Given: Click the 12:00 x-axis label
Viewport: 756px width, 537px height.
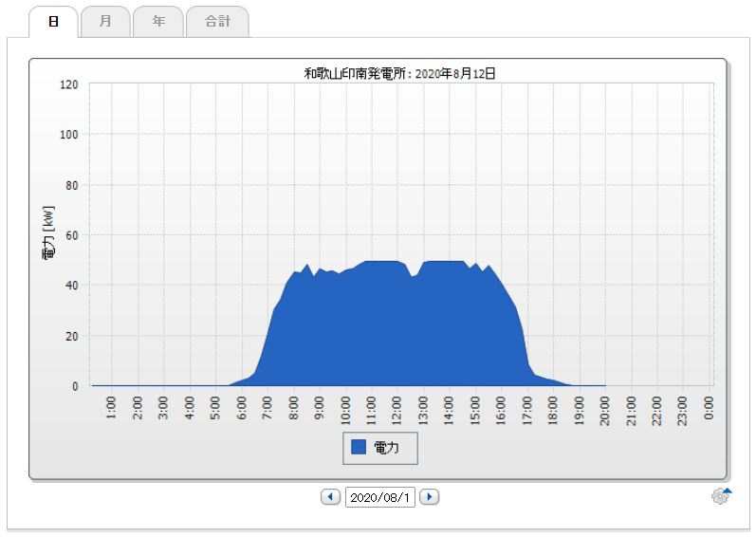Looking at the screenshot, I should [396, 411].
